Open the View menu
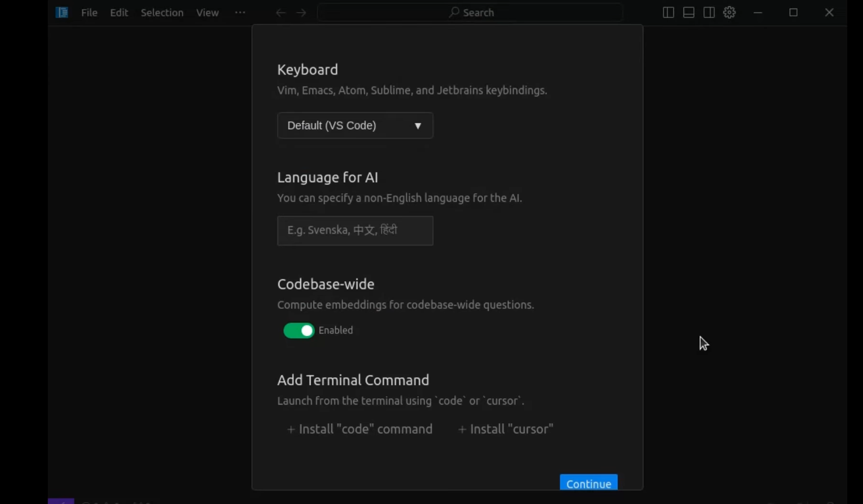The width and height of the screenshot is (863, 504). point(207,12)
